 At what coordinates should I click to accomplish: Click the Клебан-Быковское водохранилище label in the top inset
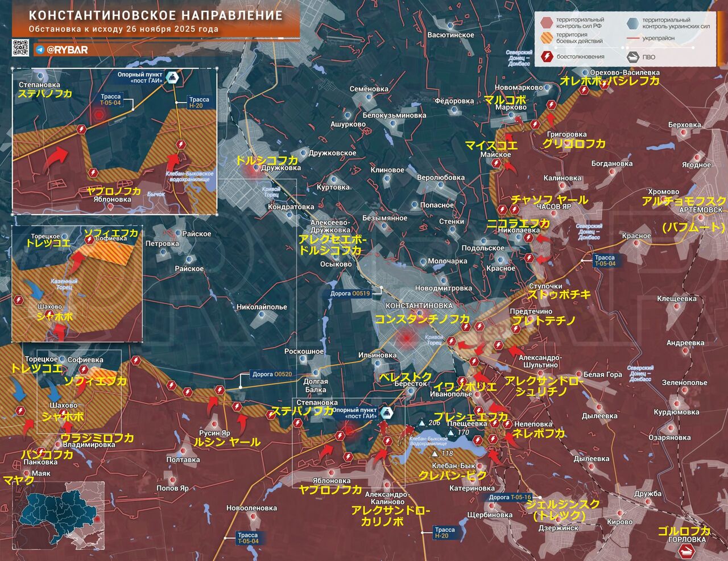click(189, 176)
